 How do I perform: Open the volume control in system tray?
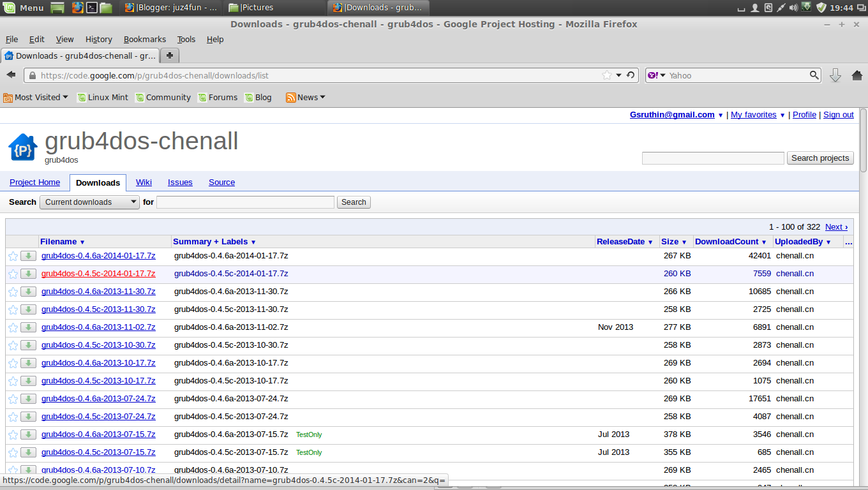coord(793,8)
